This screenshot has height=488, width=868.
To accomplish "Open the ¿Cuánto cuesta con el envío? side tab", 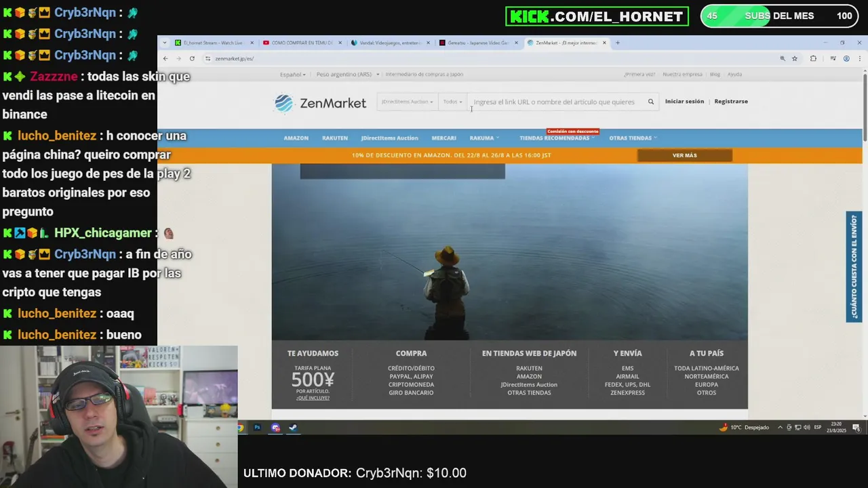I will (854, 267).
